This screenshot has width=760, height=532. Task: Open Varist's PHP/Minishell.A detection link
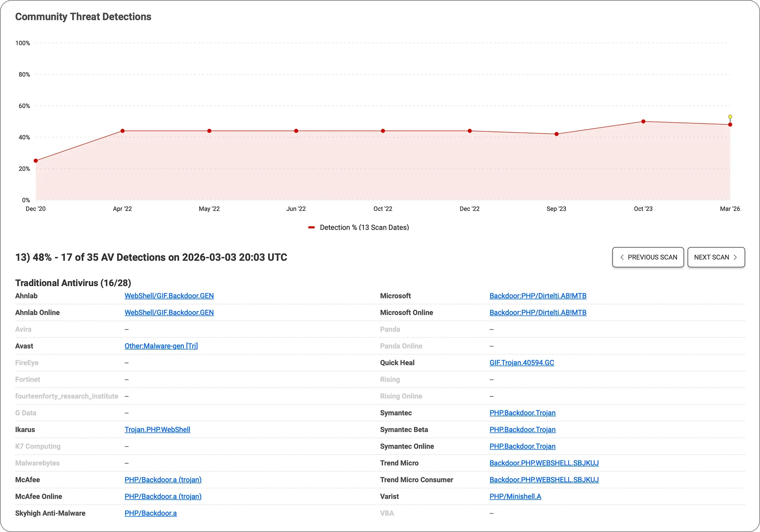[x=515, y=496]
